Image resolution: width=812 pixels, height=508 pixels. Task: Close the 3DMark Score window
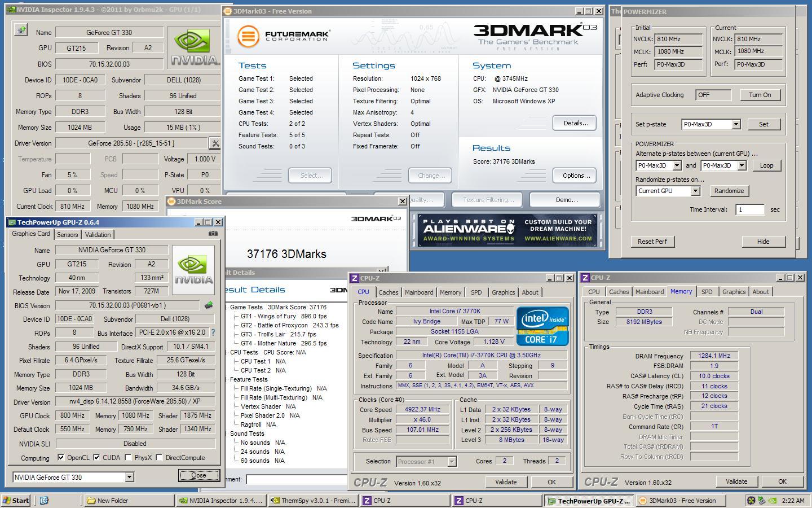[x=403, y=202]
